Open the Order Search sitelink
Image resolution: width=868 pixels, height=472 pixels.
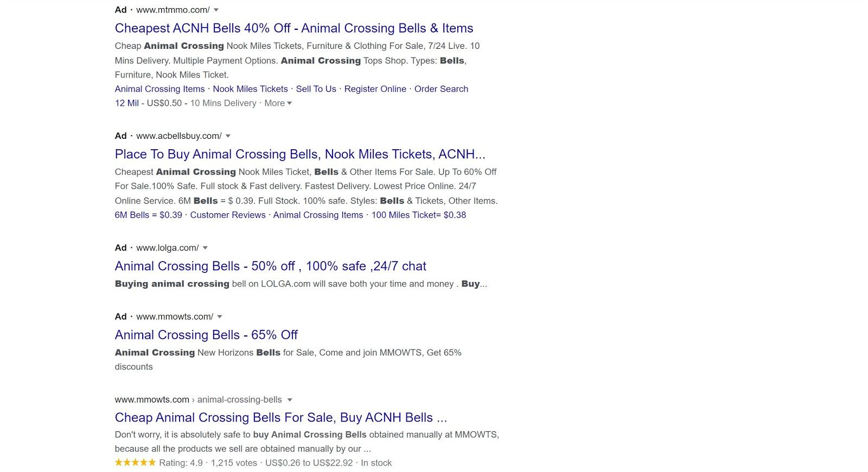(x=441, y=89)
